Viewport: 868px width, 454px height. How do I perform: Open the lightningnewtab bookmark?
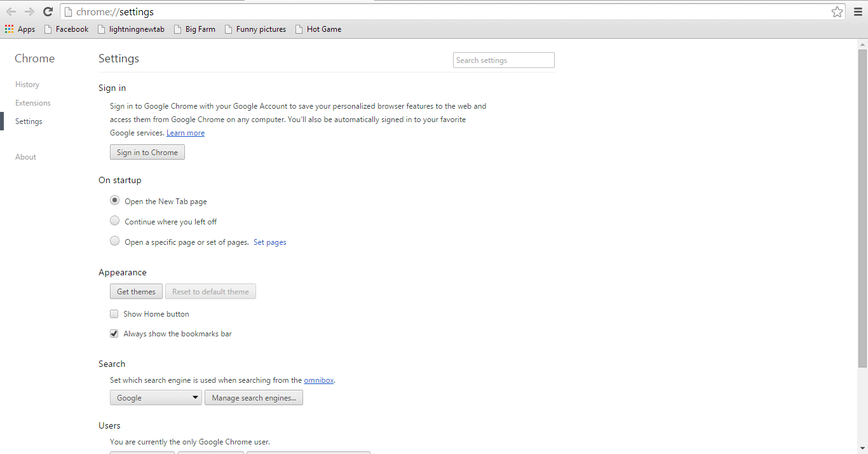click(132, 29)
